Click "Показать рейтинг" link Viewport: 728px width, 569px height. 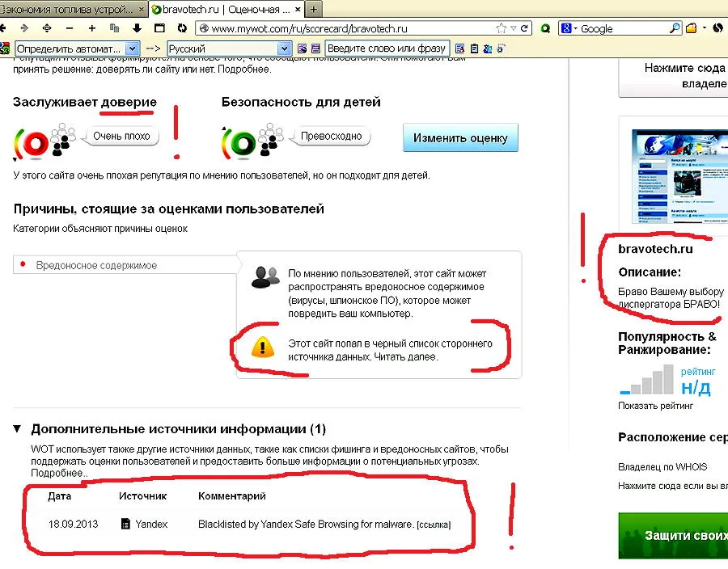(655, 405)
